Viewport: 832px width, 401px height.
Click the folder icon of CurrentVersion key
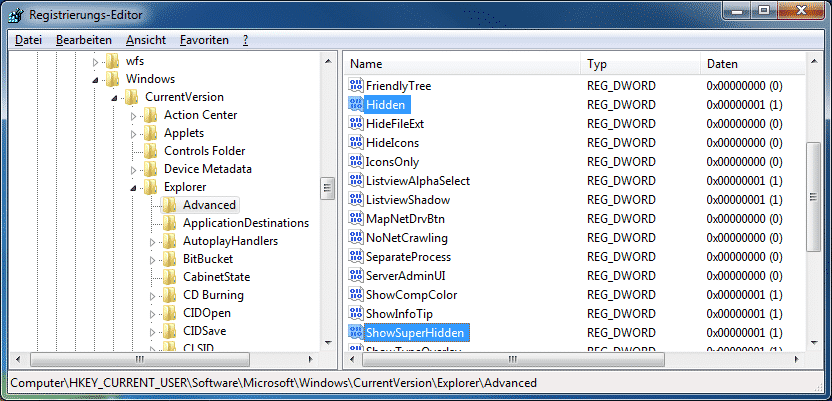pyautogui.click(x=131, y=97)
